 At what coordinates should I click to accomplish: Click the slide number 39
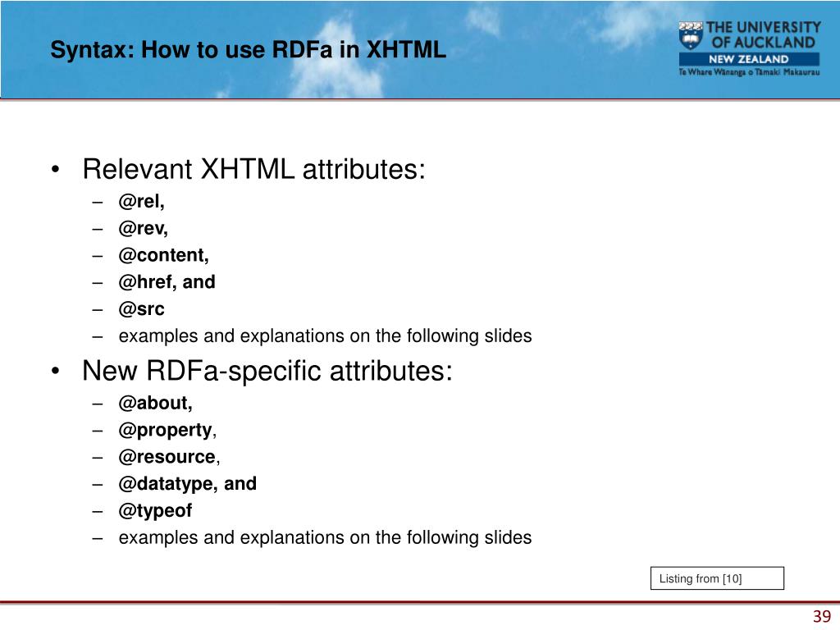tap(822, 617)
